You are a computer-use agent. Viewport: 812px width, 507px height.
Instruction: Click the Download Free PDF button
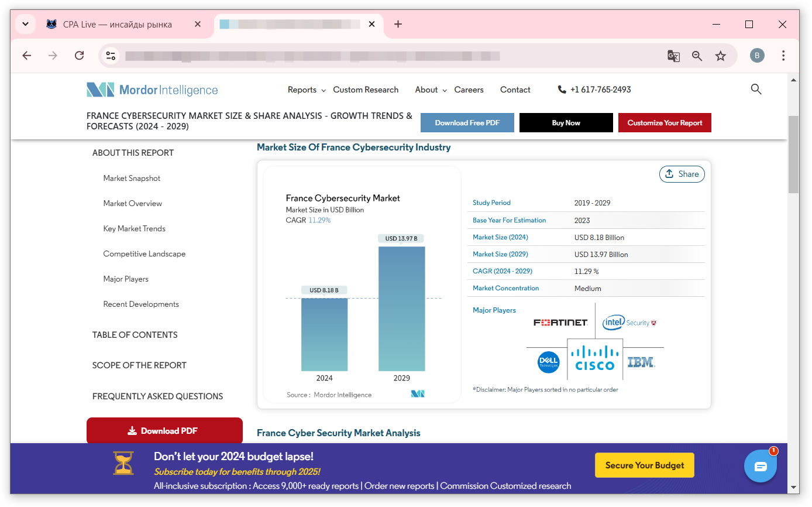(467, 122)
